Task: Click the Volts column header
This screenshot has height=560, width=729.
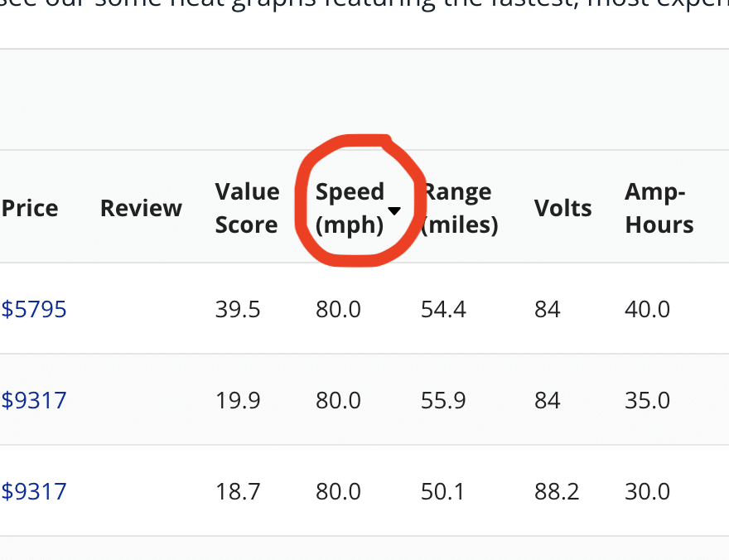Action: click(562, 208)
